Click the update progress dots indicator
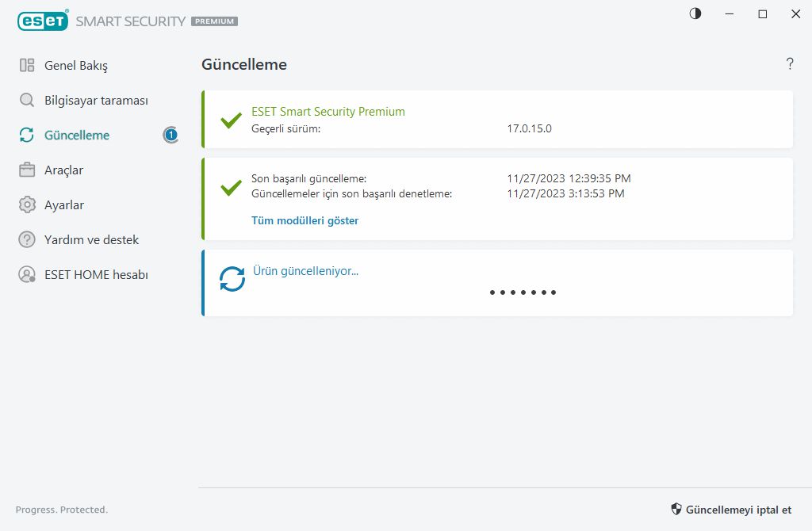Image resolution: width=812 pixels, height=531 pixels. (x=523, y=292)
